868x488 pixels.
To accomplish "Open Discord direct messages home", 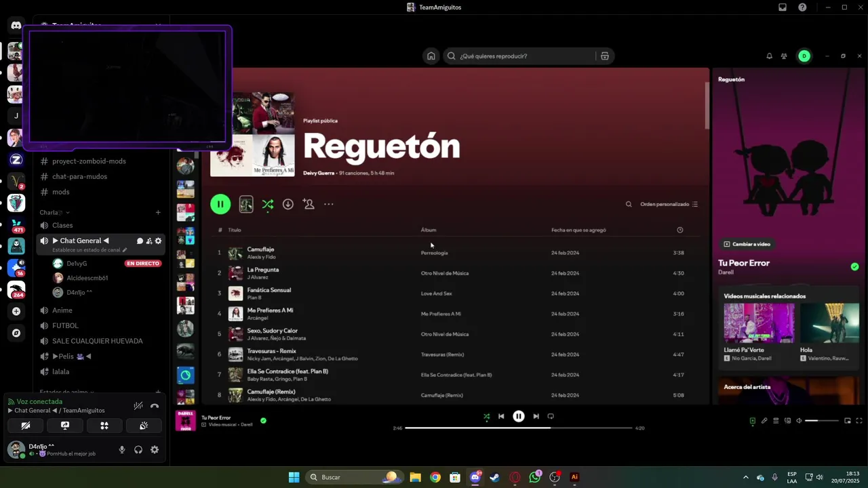I will coord(16,26).
